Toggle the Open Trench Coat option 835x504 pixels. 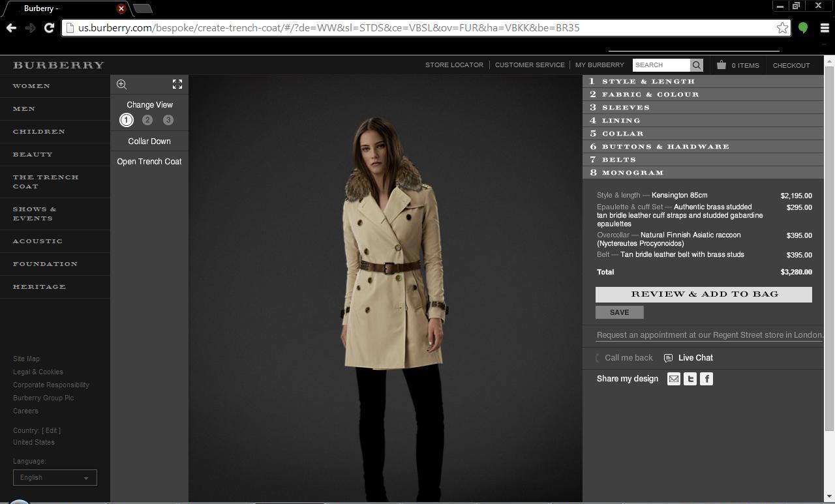[x=149, y=161]
